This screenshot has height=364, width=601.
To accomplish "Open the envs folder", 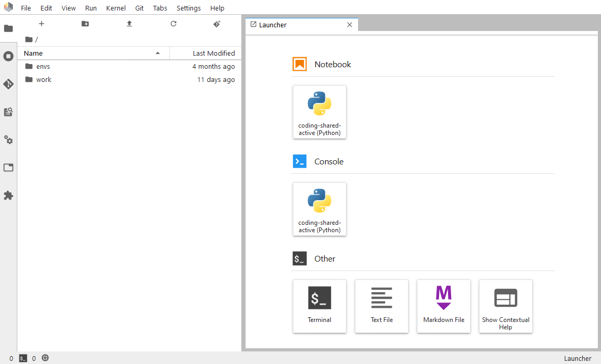I will coord(43,67).
